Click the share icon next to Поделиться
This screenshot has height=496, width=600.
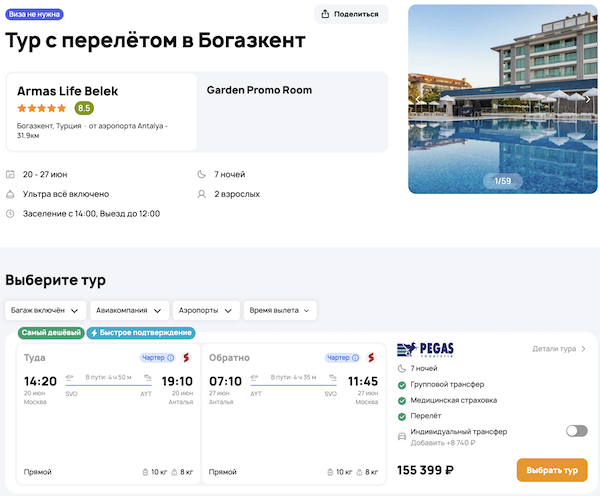pos(326,14)
